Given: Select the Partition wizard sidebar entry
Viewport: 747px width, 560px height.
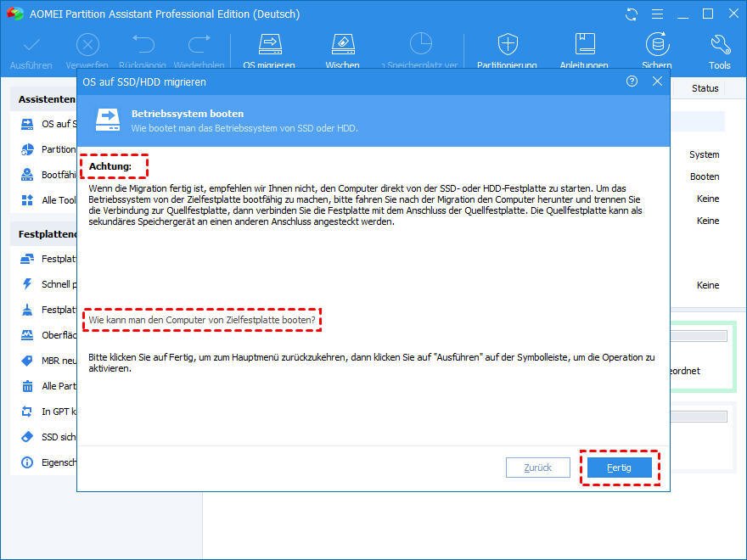Looking at the screenshot, I should click(48, 149).
